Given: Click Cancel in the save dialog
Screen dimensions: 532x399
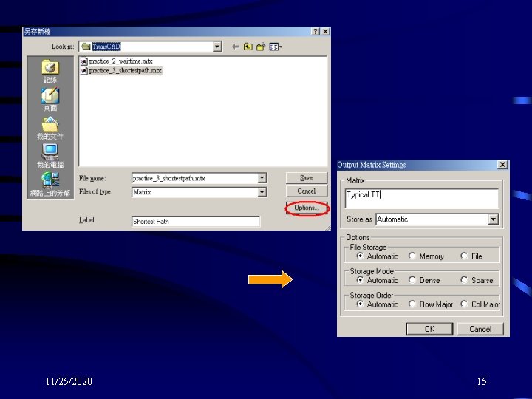Looking at the screenshot, I should [x=307, y=191].
